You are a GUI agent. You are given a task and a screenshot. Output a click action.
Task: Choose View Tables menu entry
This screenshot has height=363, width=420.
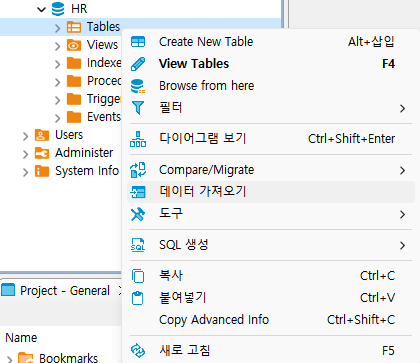271,64
